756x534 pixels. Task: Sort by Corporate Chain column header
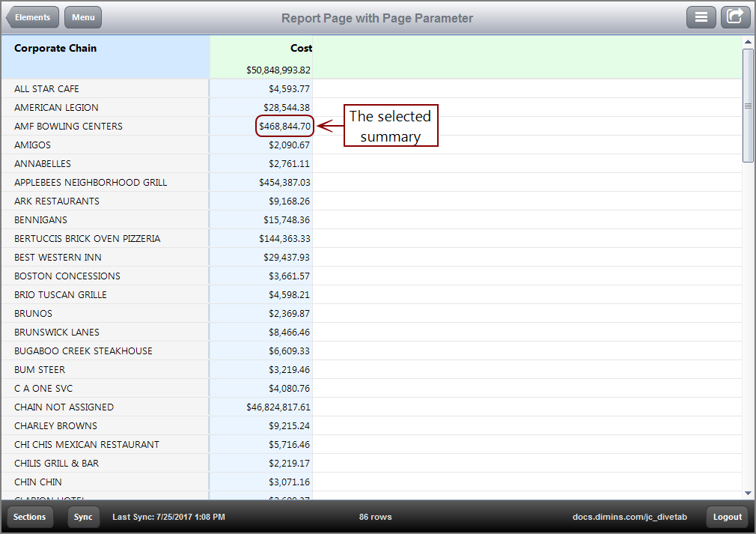55,49
